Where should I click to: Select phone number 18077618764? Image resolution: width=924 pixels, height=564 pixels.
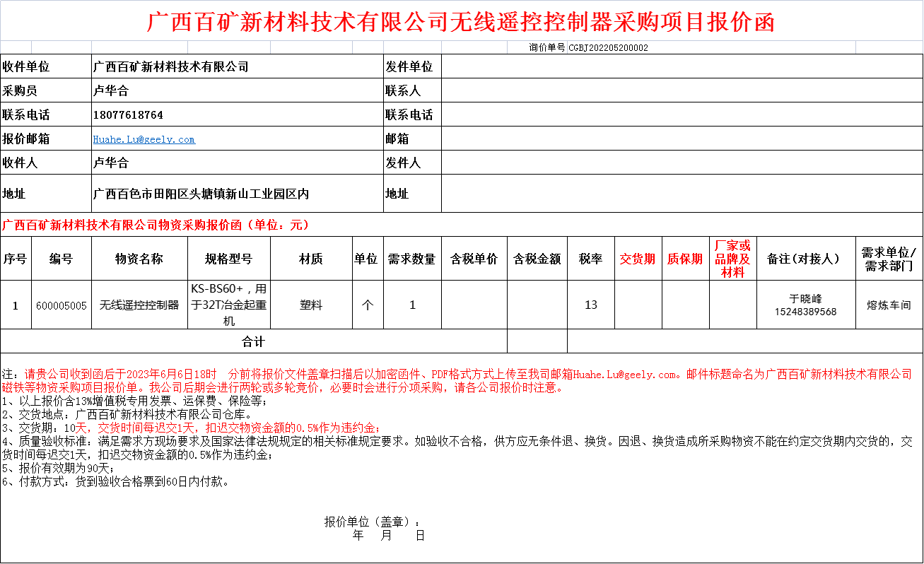click(128, 114)
